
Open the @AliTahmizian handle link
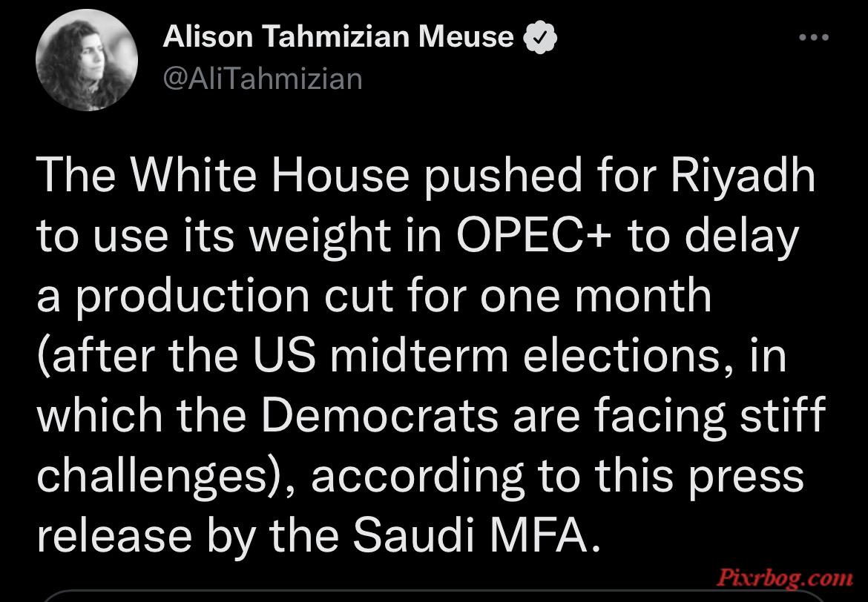[263, 79]
